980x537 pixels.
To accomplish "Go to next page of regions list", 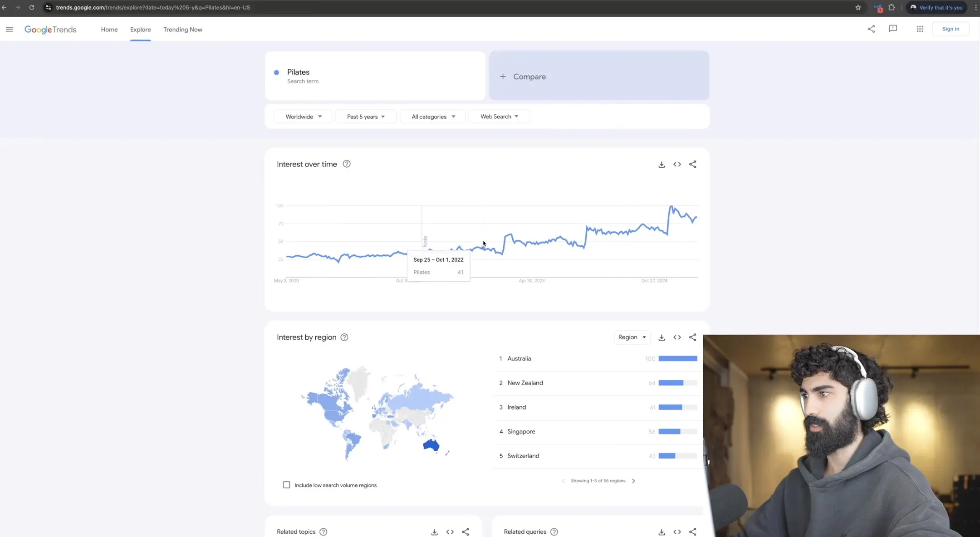I will pyautogui.click(x=633, y=481).
